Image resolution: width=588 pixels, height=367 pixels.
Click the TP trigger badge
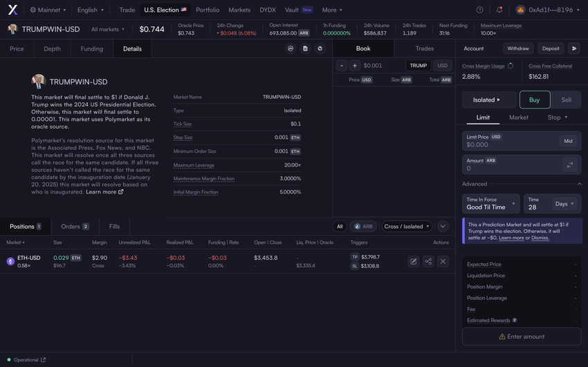(355, 257)
